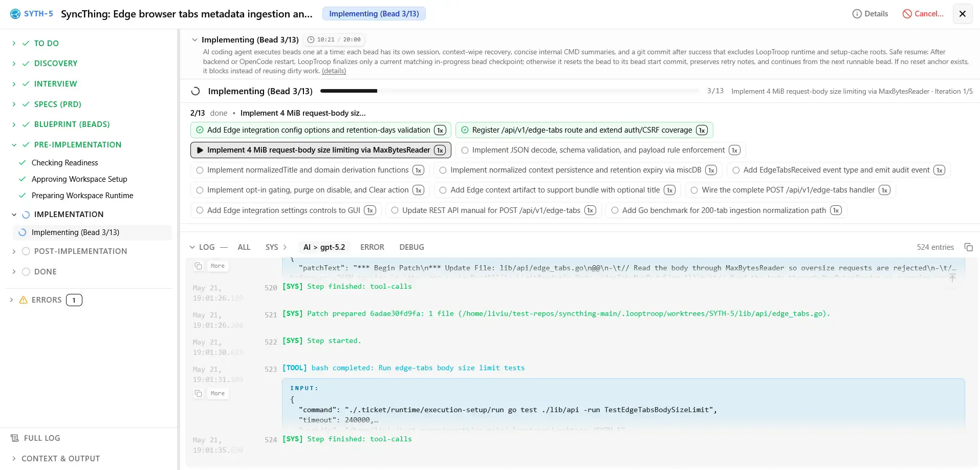Select bead Wire the complete POST handler
This screenshot has width=980, height=470.
(x=790, y=190)
